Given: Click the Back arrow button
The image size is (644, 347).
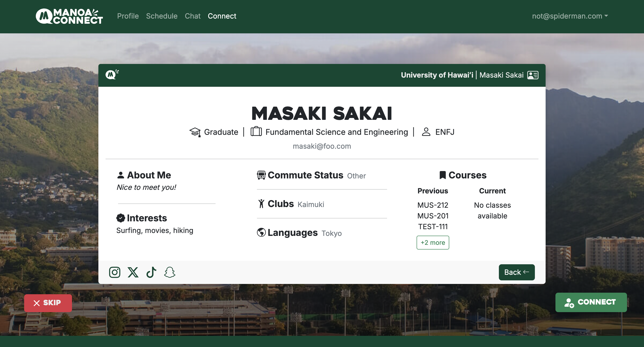Looking at the screenshot, I should (516, 272).
